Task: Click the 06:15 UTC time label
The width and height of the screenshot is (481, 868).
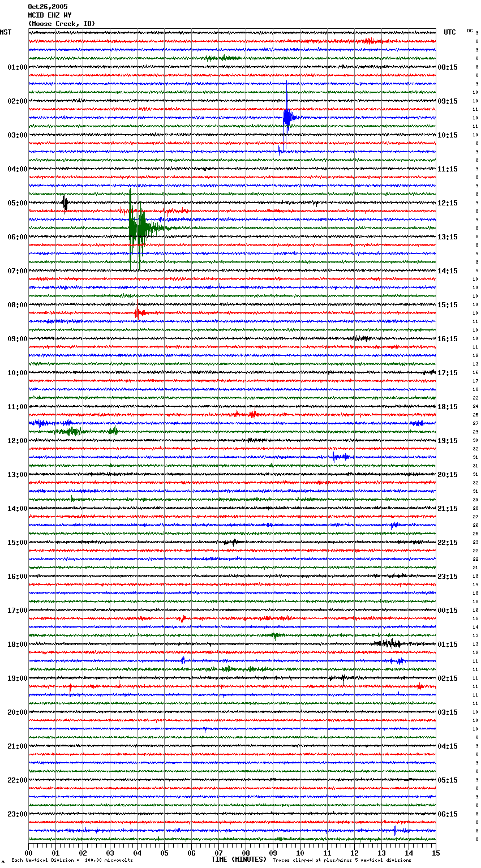Action: pos(448,814)
